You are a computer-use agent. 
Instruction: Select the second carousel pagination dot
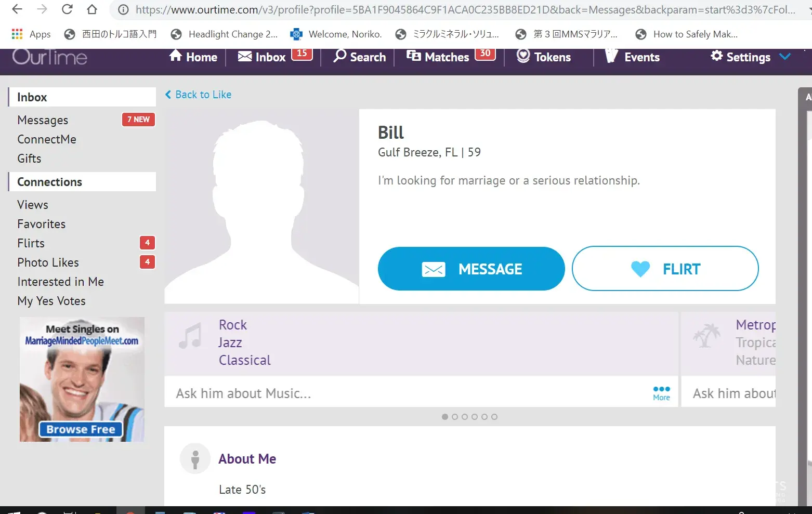pos(455,417)
